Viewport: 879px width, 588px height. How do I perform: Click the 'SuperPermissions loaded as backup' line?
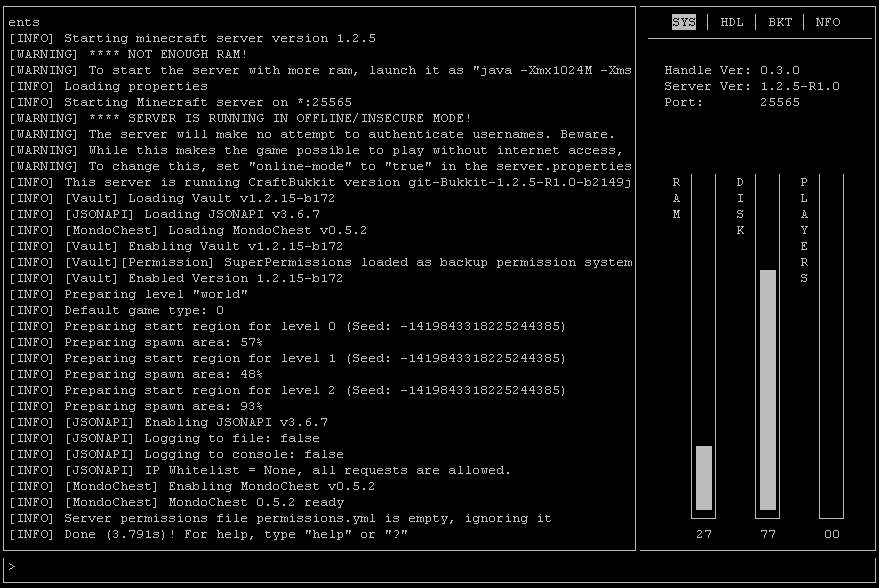(320, 262)
